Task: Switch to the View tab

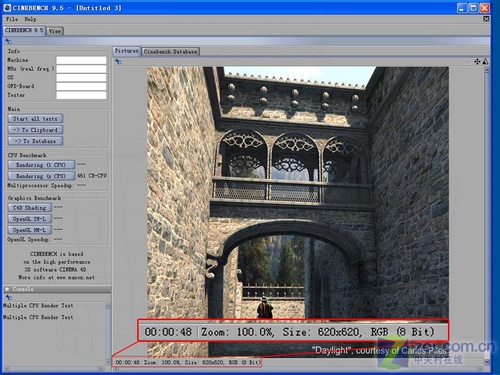Action: tap(55, 31)
